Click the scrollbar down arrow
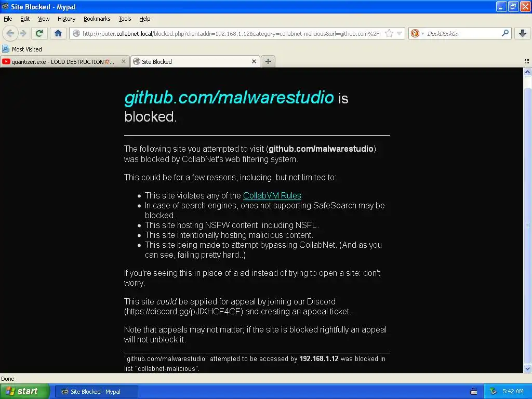532x399 pixels. (x=527, y=369)
